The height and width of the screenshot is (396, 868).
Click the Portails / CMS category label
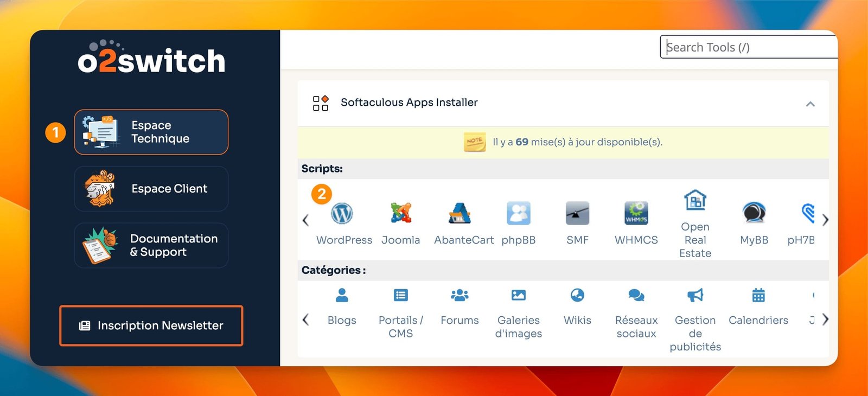(x=401, y=327)
